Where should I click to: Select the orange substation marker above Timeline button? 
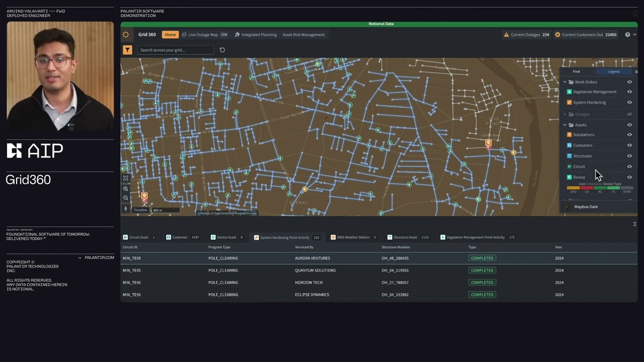[x=144, y=196]
